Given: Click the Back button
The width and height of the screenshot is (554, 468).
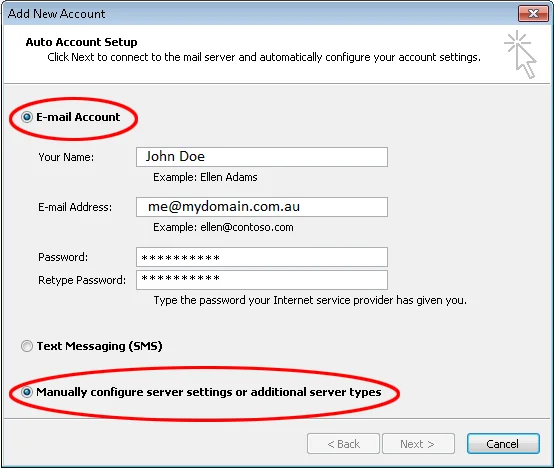Looking at the screenshot, I should [x=343, y=444].
